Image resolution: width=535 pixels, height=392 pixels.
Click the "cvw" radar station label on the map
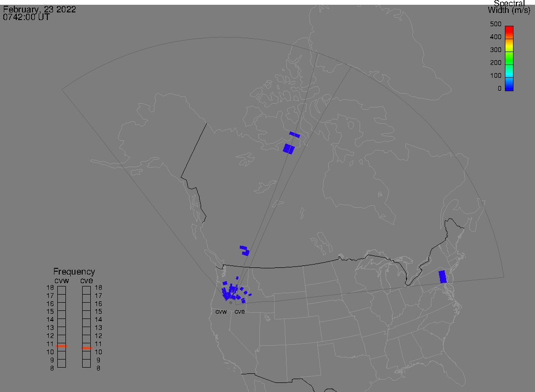pyautogui.click(x=221, y=312)
